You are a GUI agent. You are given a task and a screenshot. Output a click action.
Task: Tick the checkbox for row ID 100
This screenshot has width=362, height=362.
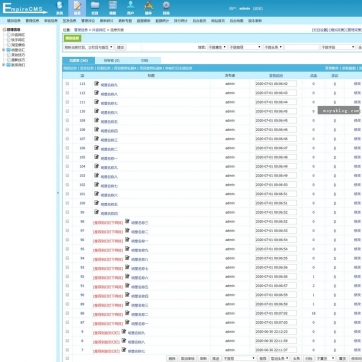click(x=67, y=203)
